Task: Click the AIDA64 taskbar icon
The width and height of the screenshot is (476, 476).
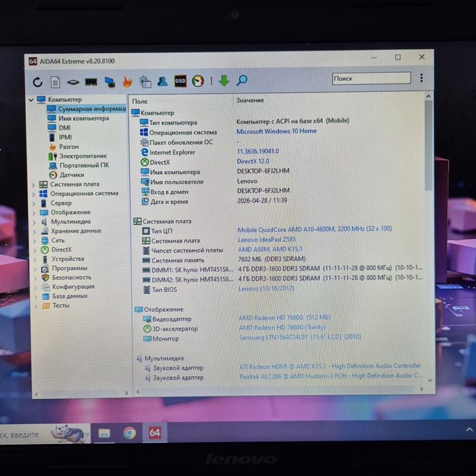Action: pyautogui.click(x=155, y=432)
